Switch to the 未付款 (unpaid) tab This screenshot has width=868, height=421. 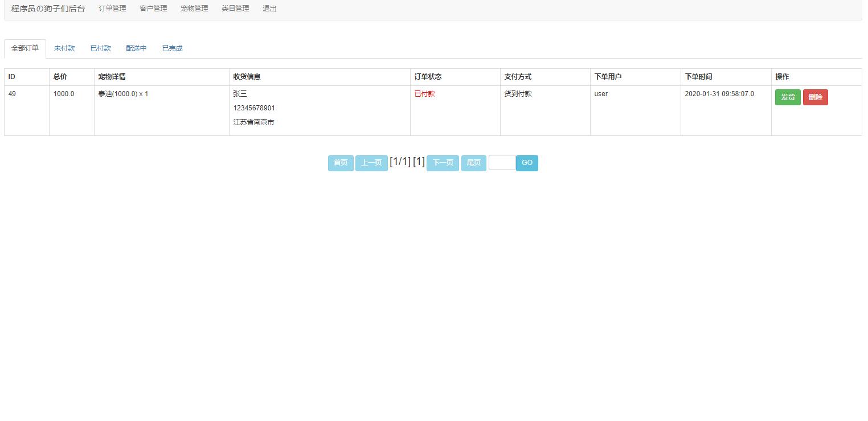point(64,48)
